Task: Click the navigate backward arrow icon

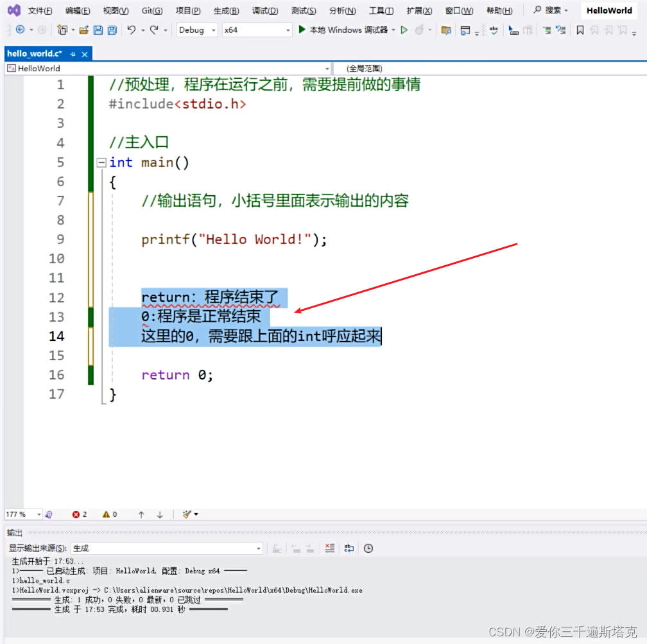Action: click(19, 30)
